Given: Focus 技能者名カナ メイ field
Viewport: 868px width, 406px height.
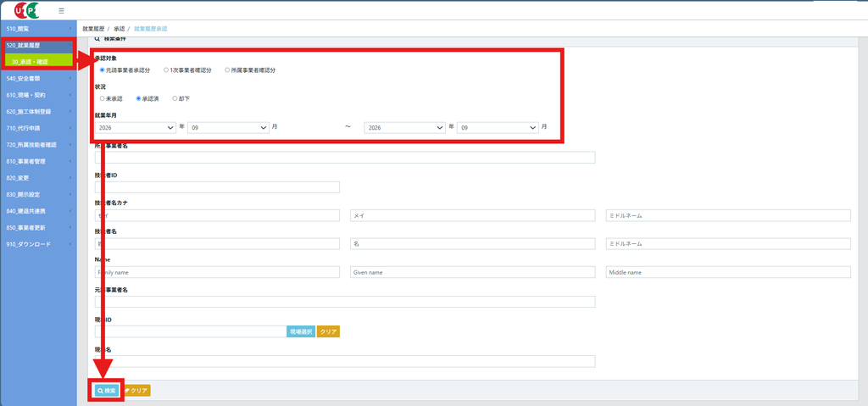Looking at the screenshot, I should coord(472,215).
